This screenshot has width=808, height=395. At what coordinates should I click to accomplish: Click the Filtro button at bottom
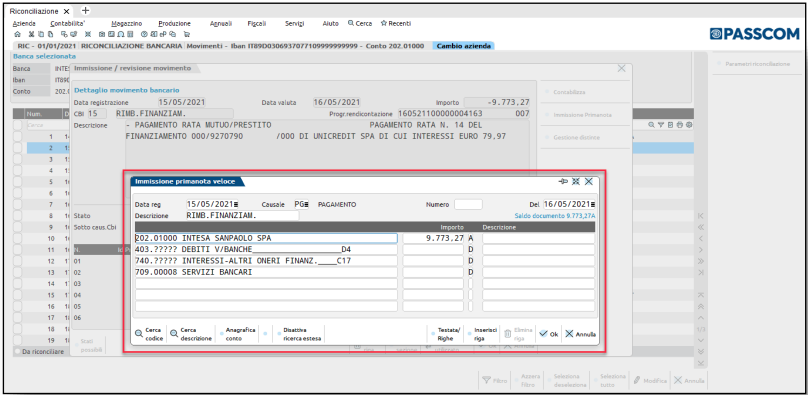click(496, 381)
